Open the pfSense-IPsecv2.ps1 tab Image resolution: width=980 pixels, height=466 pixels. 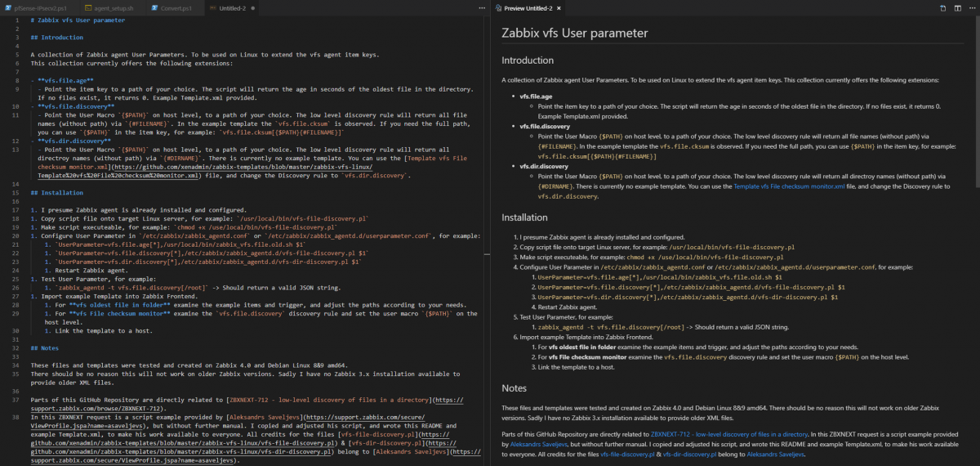(x=40, y=7)
